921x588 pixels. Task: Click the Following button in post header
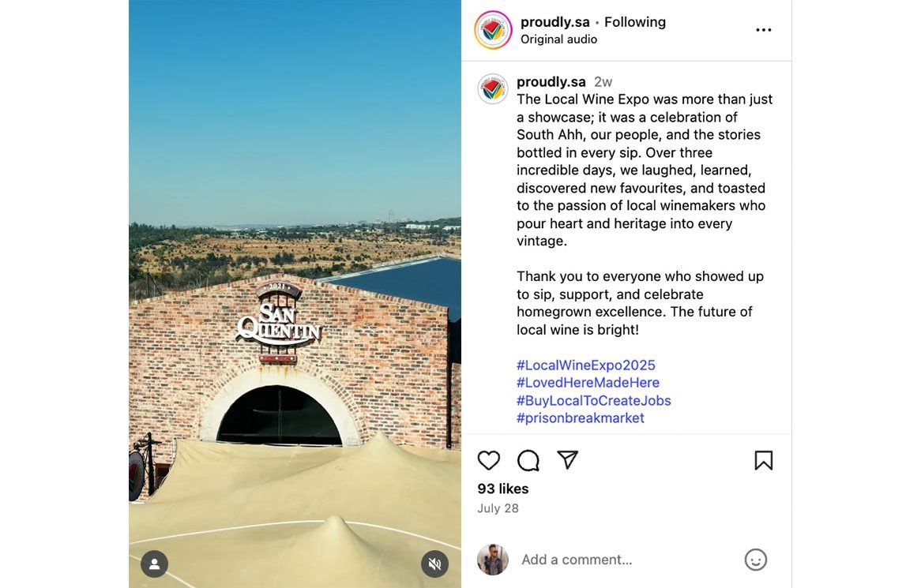tap(635, 22)
